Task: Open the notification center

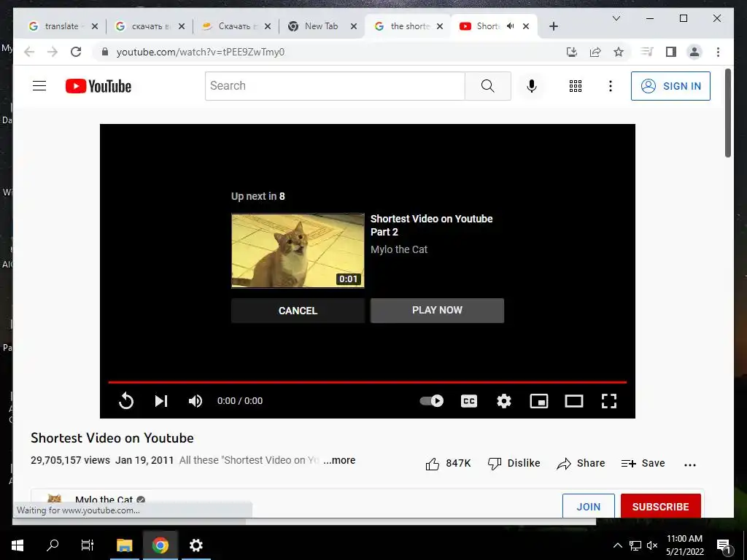Action: [x=724, y=545]
